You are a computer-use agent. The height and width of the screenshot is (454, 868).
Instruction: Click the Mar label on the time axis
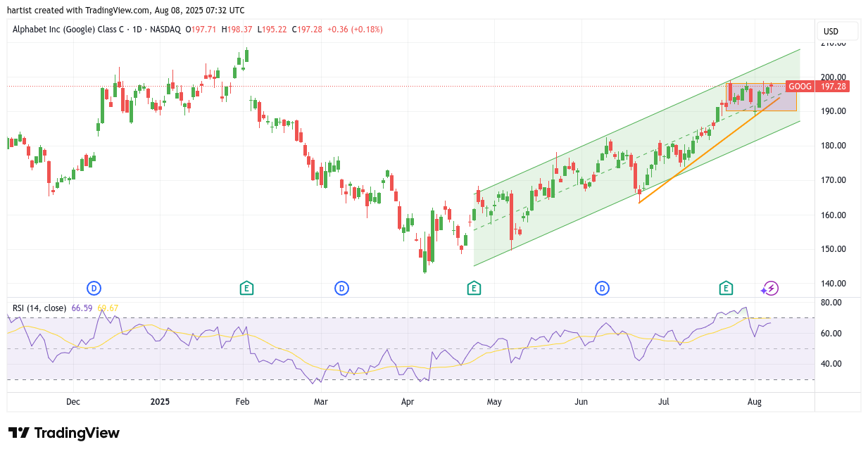(x=321, y=402)
